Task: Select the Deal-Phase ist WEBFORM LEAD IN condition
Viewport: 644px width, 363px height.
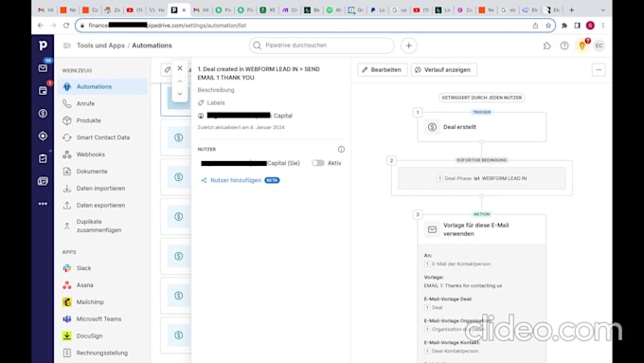Action: pyautogui.click(x=481, y=178)
